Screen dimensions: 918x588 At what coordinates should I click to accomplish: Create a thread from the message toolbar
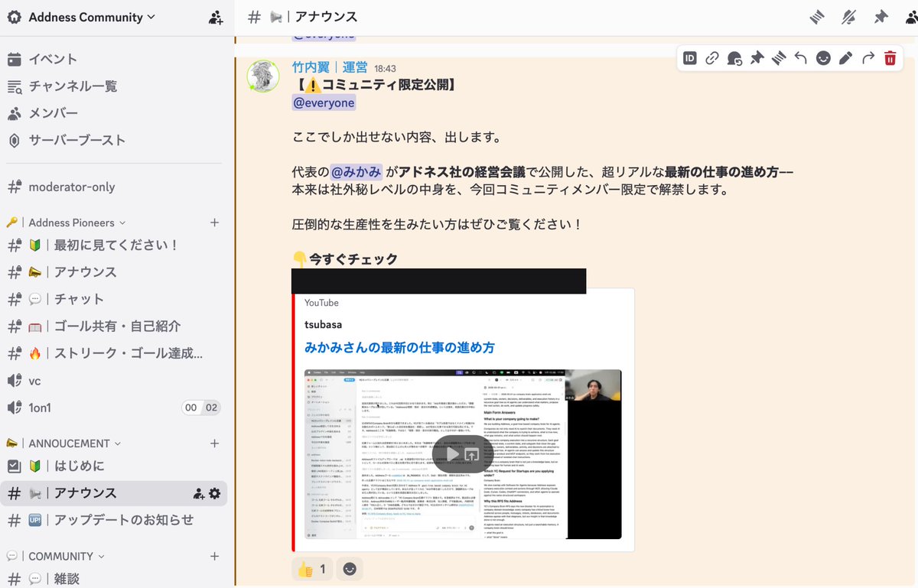coord(779,58)
